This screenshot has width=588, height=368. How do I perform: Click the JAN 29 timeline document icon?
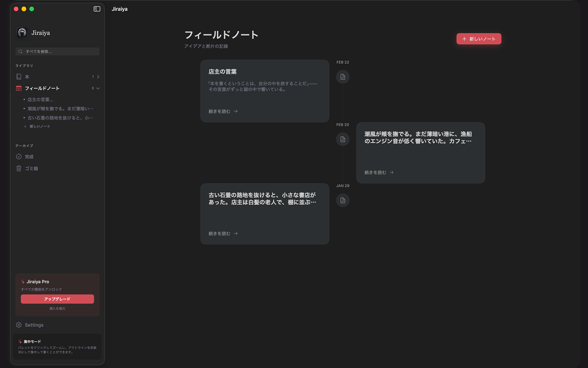[343, 200]
